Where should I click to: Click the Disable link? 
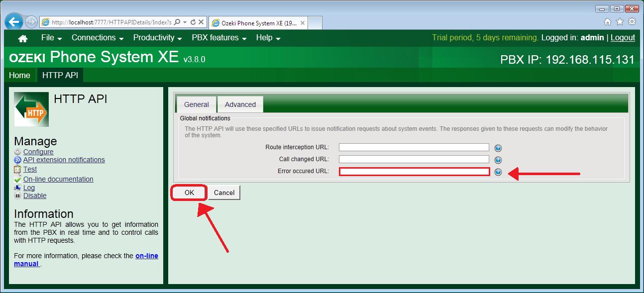point(35,195)
